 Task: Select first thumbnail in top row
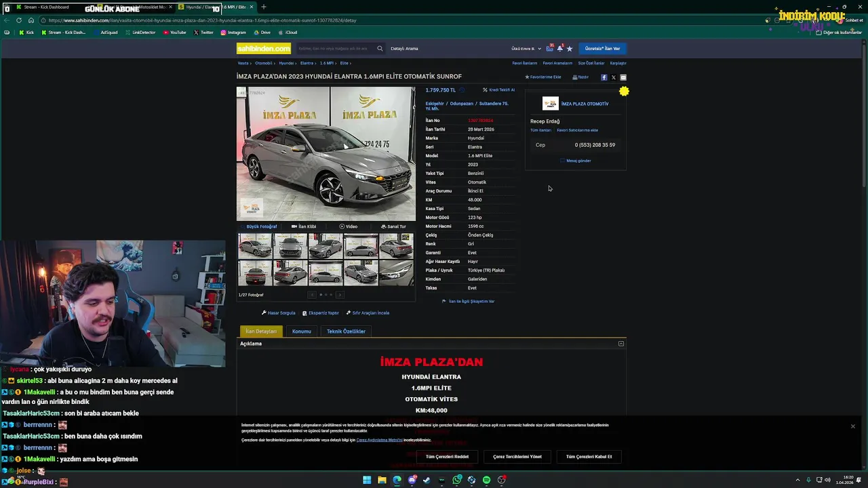(x=255, y=246)
